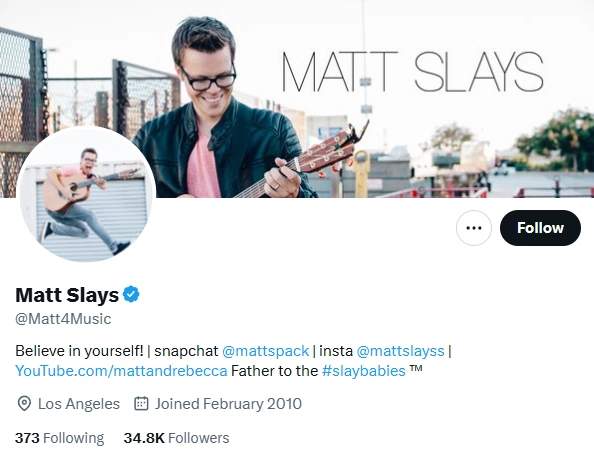Visit YouTube.com/mattandrebecca link
Screen dimensions: 594x452
tap(121, 371)
